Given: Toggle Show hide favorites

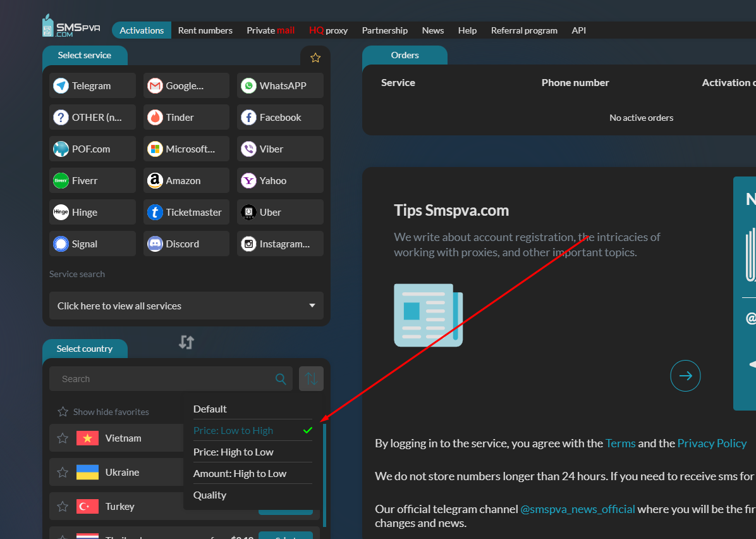Looking at the screenshot, I should click(104, 412).
